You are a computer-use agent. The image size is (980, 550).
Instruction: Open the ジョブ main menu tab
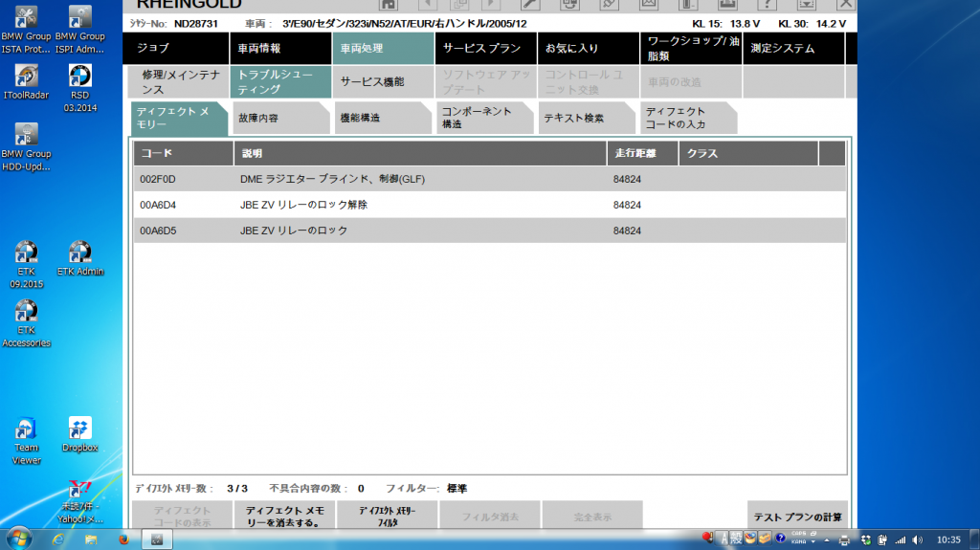[x=177, y=48]
